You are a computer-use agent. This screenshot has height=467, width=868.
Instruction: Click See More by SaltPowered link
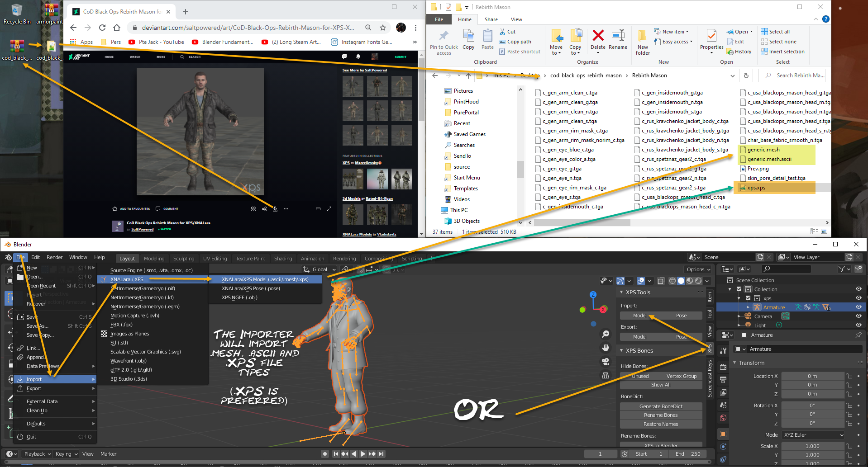(364, 70)
